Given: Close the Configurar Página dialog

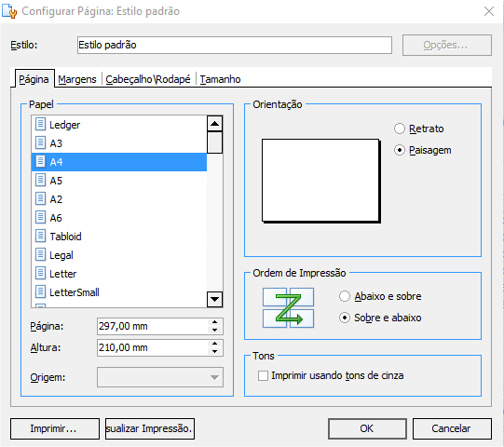Looking at the screenshot, I should 489,11.
